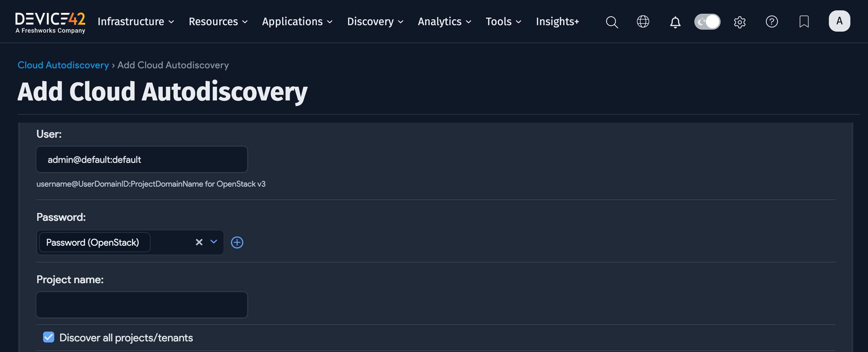This screenshot has width=868, height=352.
Task: Click the Project name input field
Action: coord(141,304)
